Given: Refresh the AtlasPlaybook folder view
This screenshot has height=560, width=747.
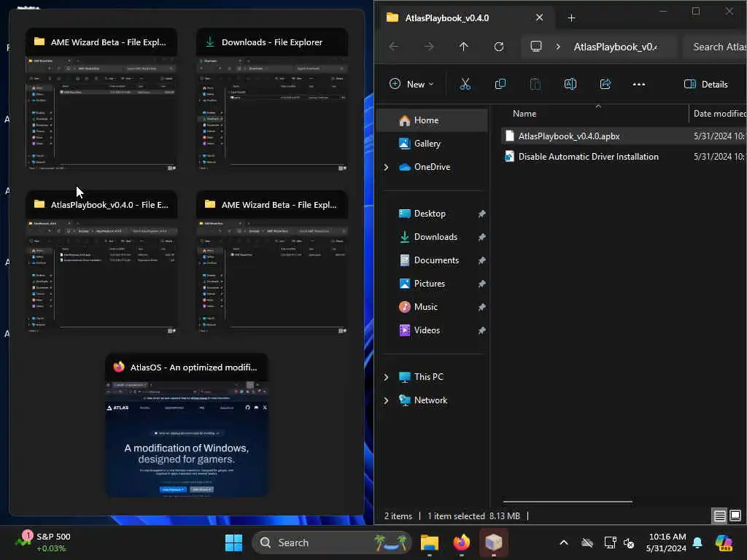Looking at the screenshot, I should click(x=499, y=47).
